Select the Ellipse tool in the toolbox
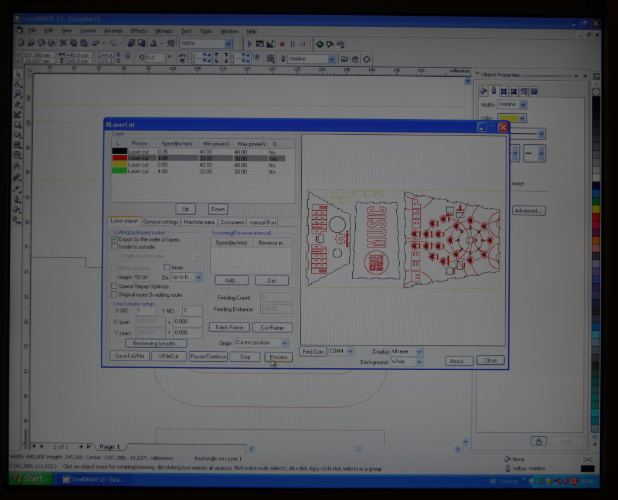This screenshot has height=500, width=618. (18, 136)
